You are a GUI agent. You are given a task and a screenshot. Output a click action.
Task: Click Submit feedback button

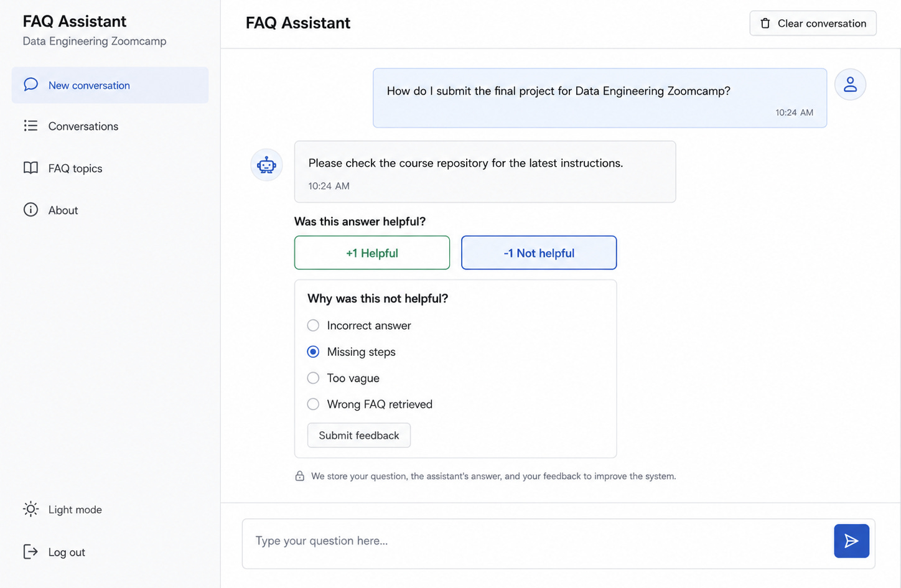(x=359, y=435)
